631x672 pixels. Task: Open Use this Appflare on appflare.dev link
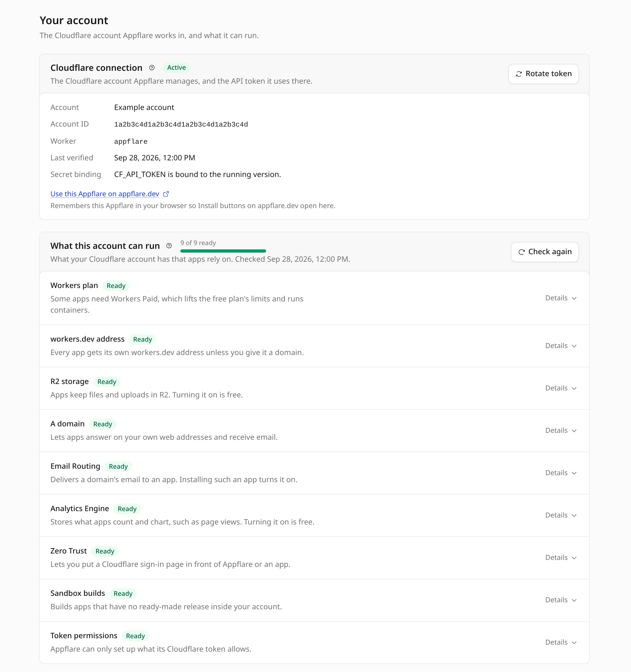(105, 194)
